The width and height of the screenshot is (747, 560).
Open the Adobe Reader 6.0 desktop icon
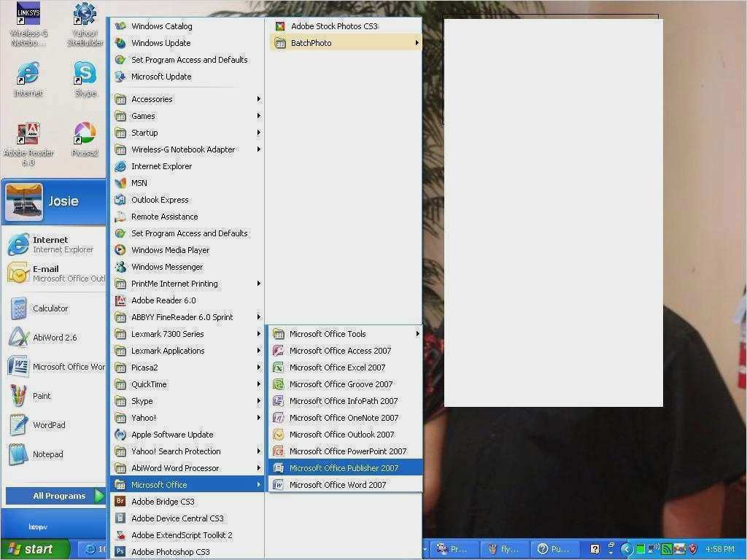[28, 135]
